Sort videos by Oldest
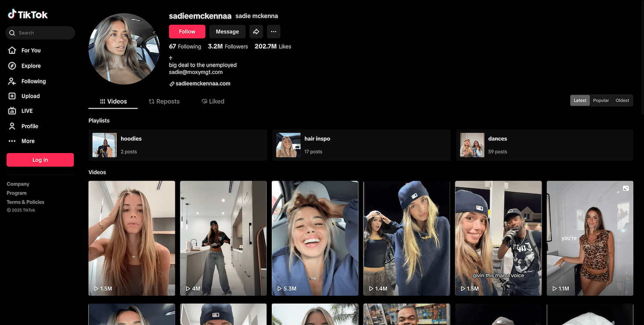Screen dimensions: 644x325 [622, 101]
